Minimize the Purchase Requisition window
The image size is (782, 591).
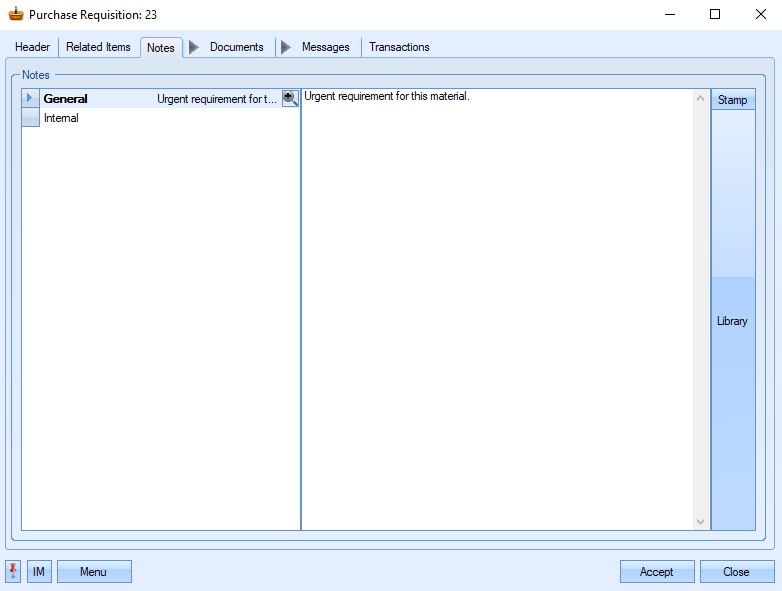coord(670,14)
